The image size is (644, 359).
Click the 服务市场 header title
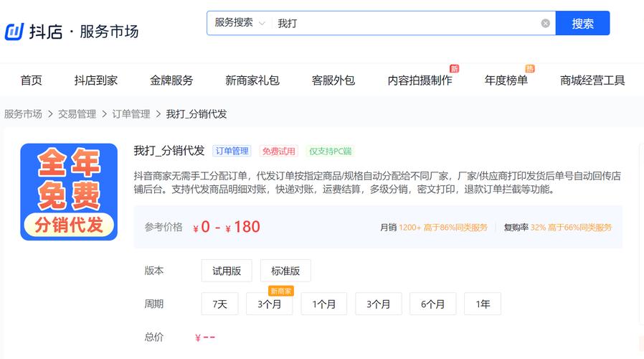click(109, 32)
